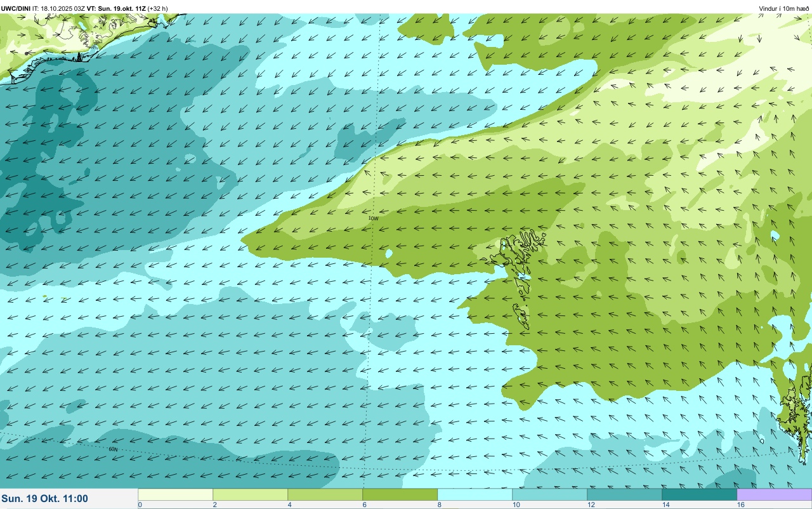Screen dimensions: 812x509
Task: Click the medium teal 12–14 legend swatch
Action: click(625, 494)
